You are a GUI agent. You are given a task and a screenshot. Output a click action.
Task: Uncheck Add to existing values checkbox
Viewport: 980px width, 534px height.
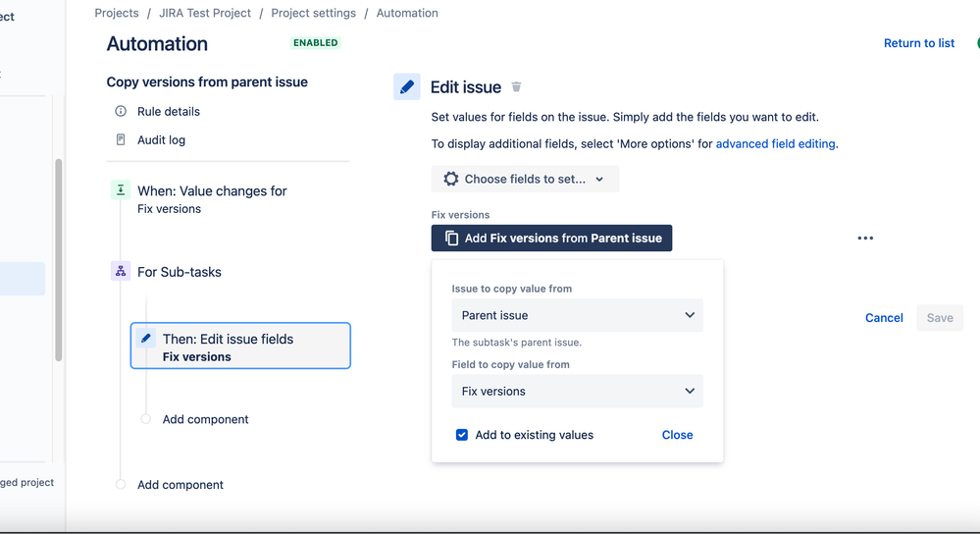click(462, 435)
